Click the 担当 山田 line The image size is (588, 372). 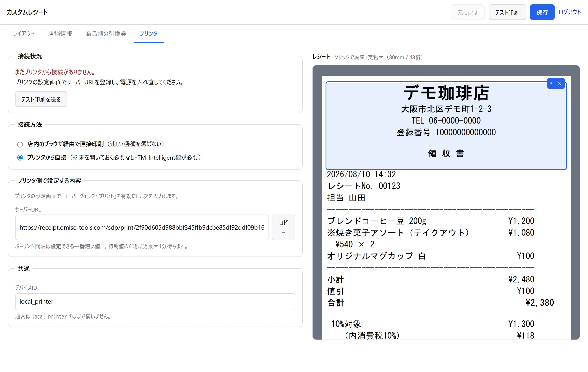[346, 198]
